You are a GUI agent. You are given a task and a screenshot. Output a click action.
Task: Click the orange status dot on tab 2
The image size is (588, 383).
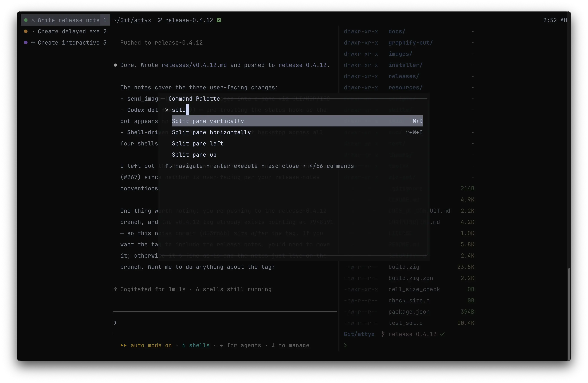coord(26,31)
